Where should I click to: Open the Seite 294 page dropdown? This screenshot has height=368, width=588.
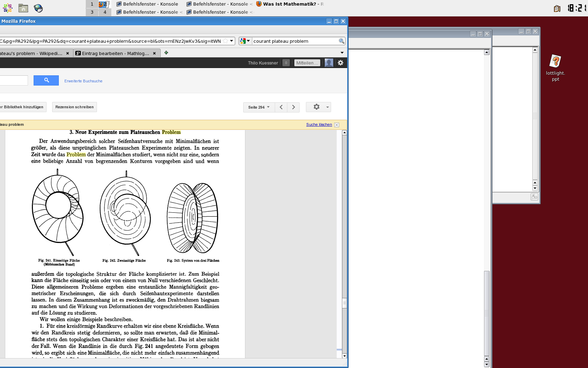[259, 107]
